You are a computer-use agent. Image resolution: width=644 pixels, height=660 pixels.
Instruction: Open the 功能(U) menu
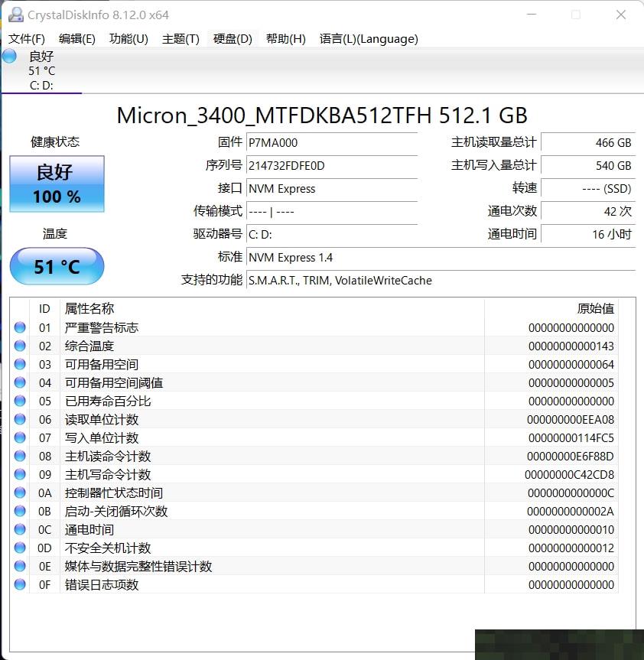click(128, 39)
